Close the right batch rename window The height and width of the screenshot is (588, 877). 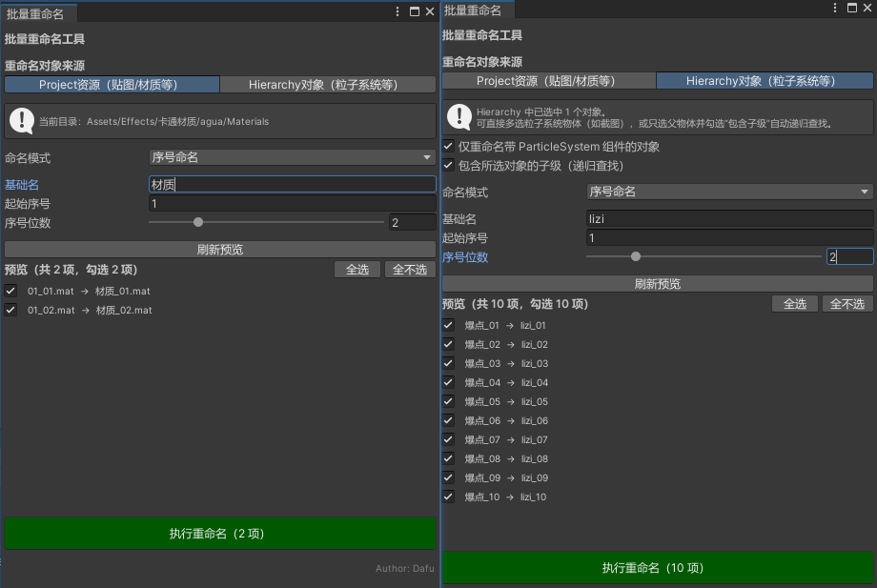(867, 8)
